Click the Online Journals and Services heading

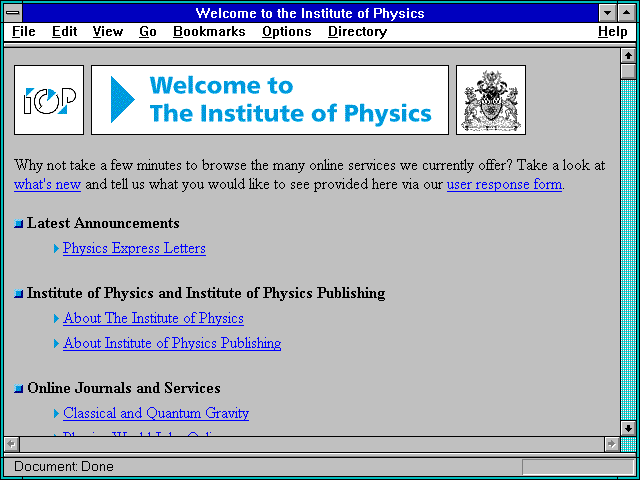124,388
